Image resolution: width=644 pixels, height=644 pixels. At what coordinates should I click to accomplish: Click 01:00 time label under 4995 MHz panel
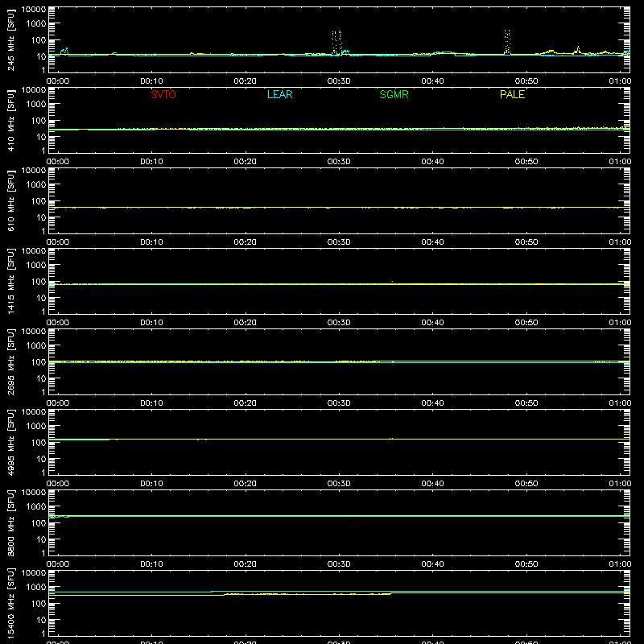coord(620,484)
